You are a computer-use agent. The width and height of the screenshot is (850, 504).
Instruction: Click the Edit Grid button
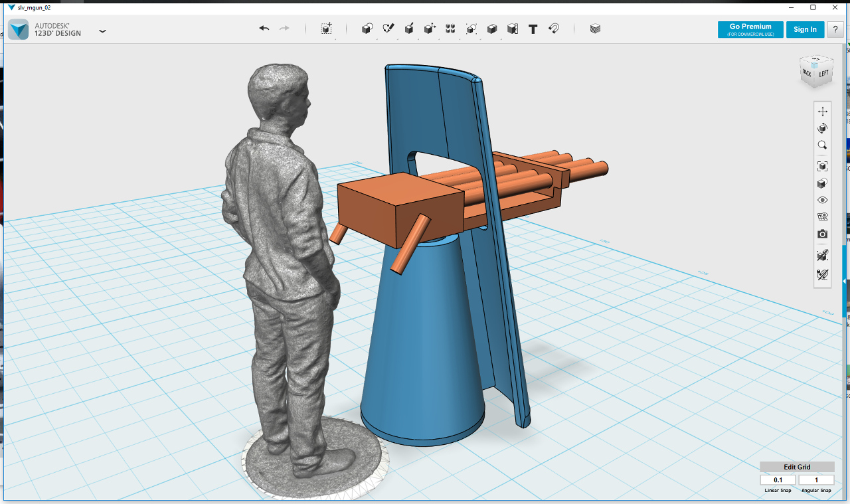pyautogui.click(x=797, y=467)
